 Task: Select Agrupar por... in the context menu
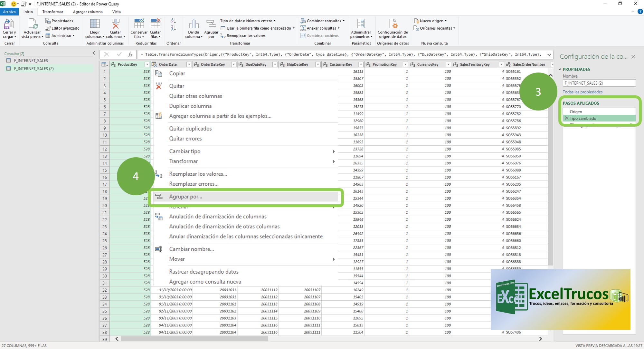[185, 197]
